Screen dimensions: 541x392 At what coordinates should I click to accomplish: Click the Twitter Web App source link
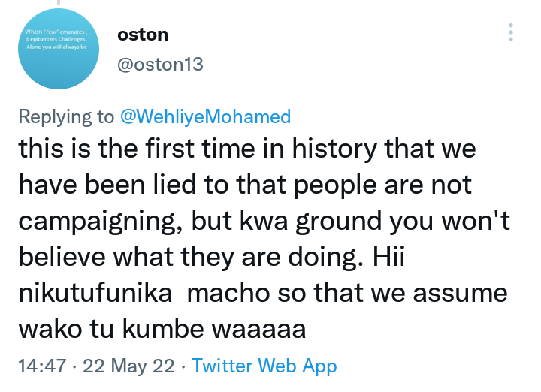(x=264, y=366)
